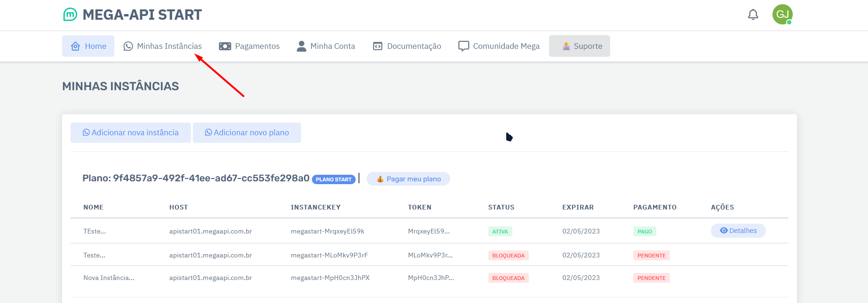The height and width of the screenshot is (303, 868).
Task: Click the Mega-API logo icon
Action: pos(70,15)
